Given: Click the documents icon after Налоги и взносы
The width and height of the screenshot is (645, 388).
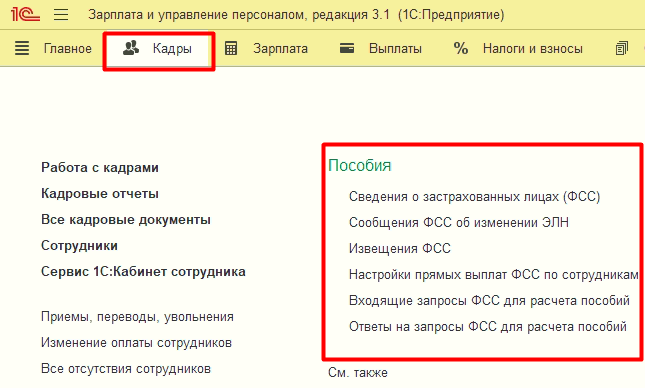Looking at the screenshot, I should [x=622, y=49].
